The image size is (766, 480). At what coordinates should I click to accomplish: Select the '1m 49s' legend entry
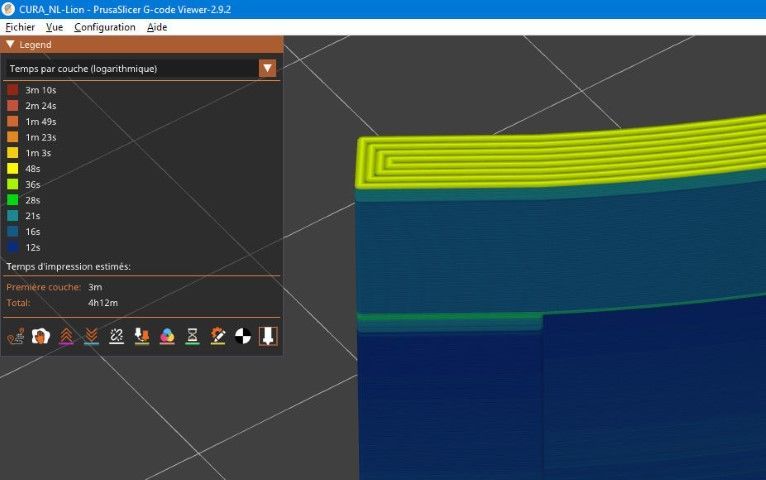tap(32, 121)
